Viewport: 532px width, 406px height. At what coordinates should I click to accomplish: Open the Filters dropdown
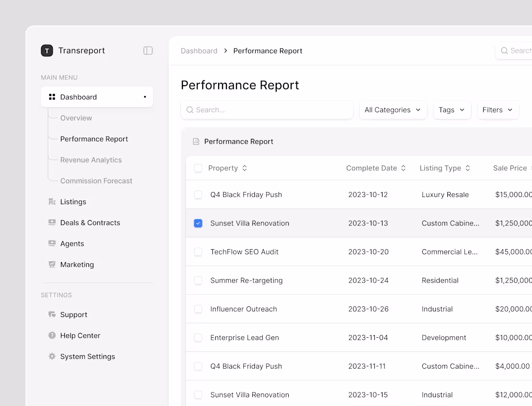tap(498, 110)
